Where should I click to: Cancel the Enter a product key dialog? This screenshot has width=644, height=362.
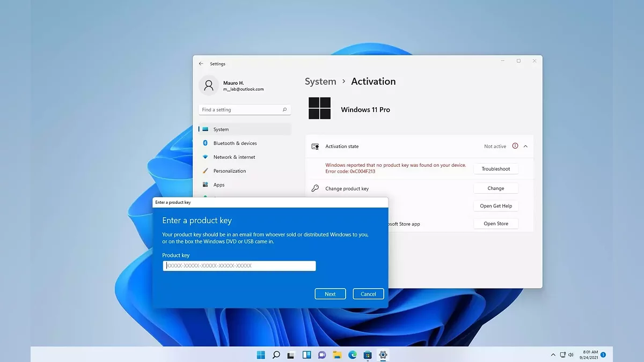[x=368, y=294]
